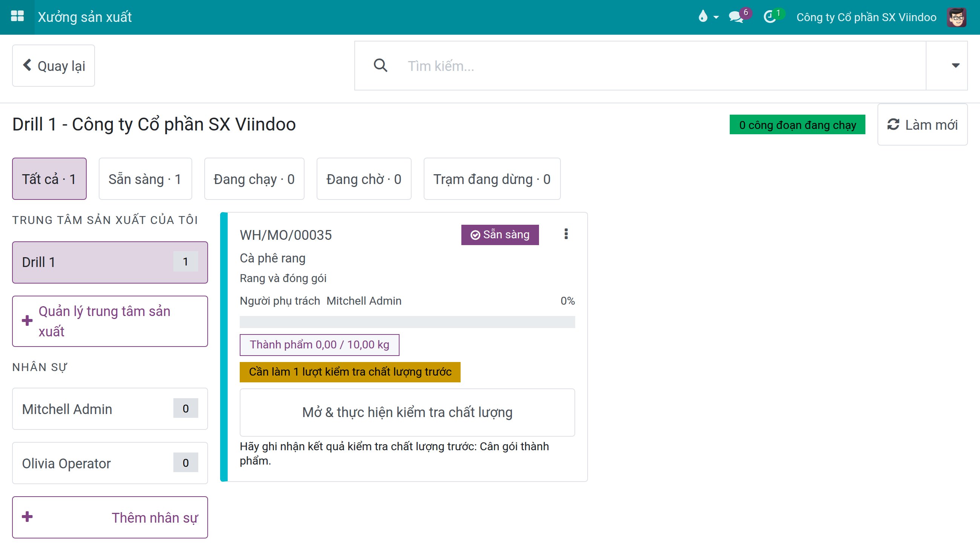Click the search magnifier icon

tap(380, 66)
